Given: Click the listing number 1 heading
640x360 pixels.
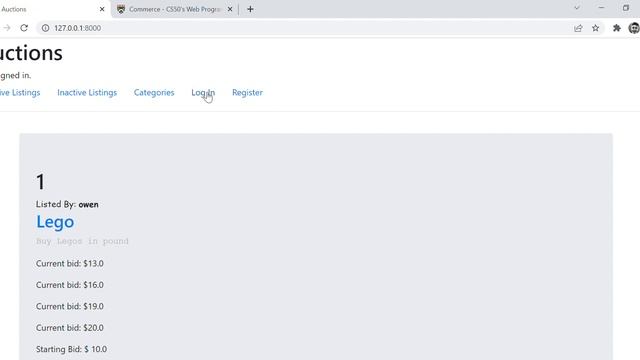Looking at the screenshot, I should tap(40, 182).
